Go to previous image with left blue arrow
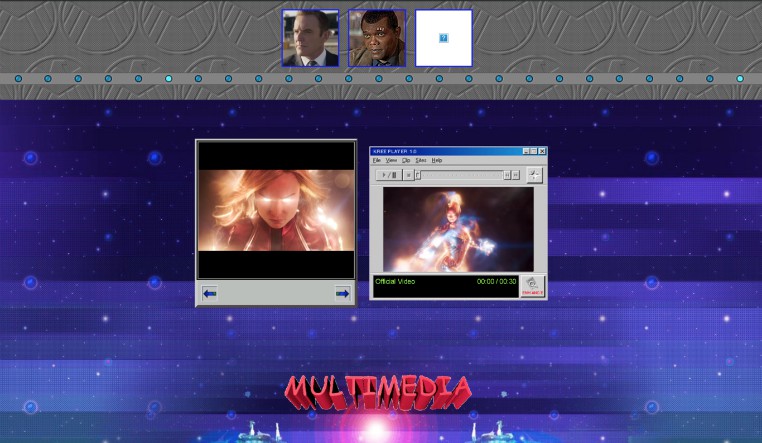The width and height of the screenshot is (762, 443). click(210, 293)
